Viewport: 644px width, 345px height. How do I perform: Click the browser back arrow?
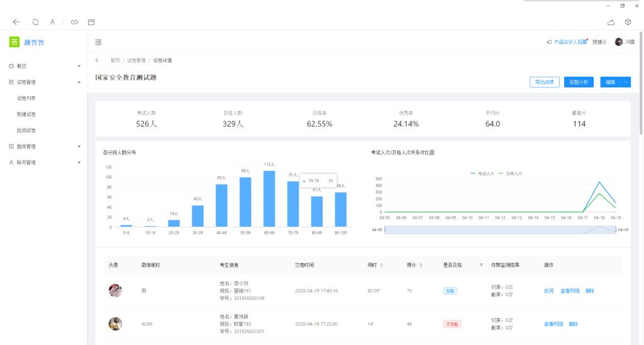16,22
